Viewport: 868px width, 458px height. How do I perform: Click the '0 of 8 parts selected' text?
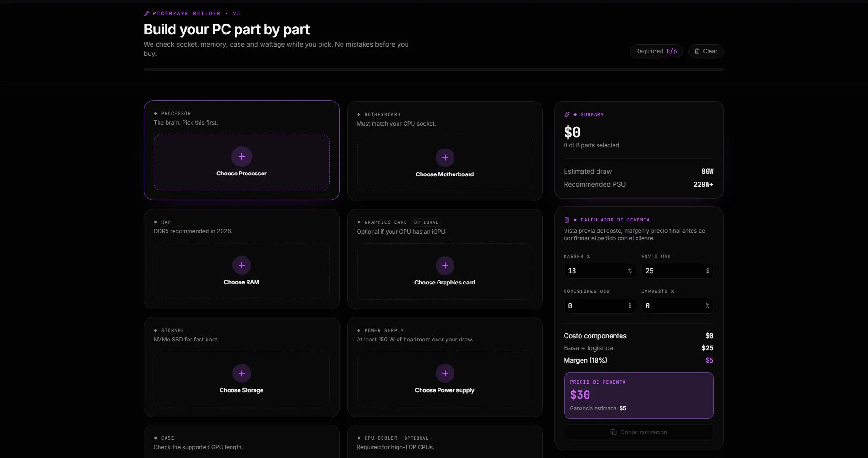coord(591,145)
